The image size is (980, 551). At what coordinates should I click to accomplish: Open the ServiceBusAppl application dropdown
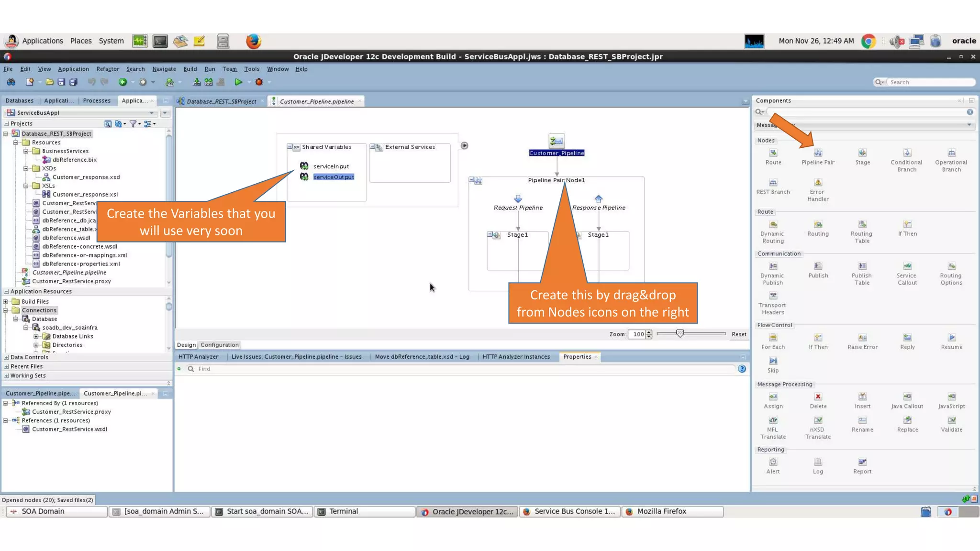click(x=152, y=113)
